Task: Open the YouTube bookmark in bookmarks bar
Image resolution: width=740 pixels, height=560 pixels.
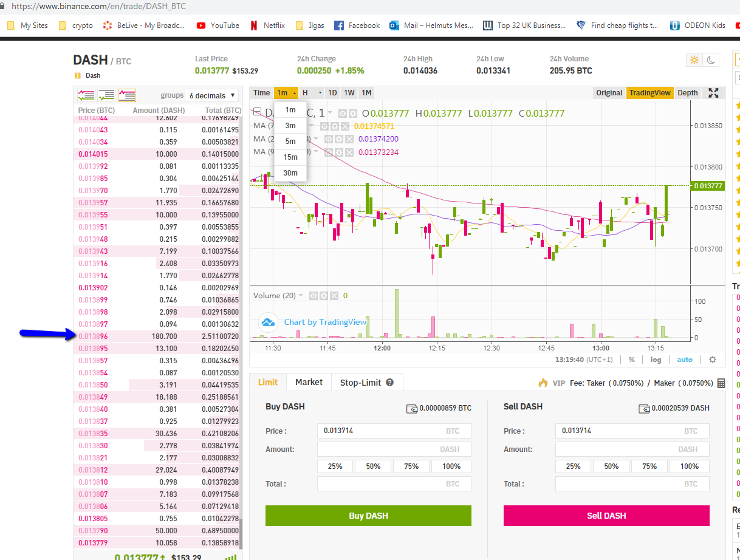Action: pyautogui.click(x=218, y=26)
